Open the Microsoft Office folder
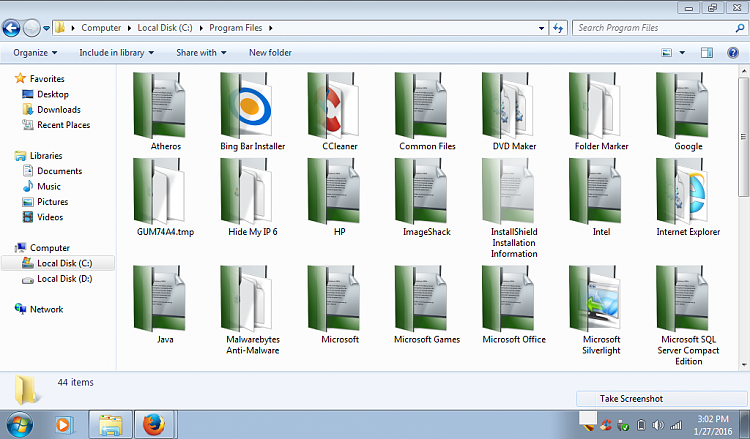The image size is (750, 439). (514, 305)
